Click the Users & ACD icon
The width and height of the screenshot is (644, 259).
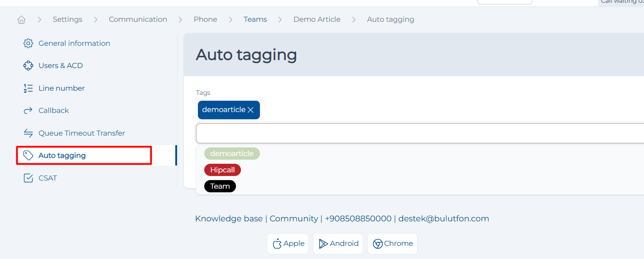[x=28, y=66]
